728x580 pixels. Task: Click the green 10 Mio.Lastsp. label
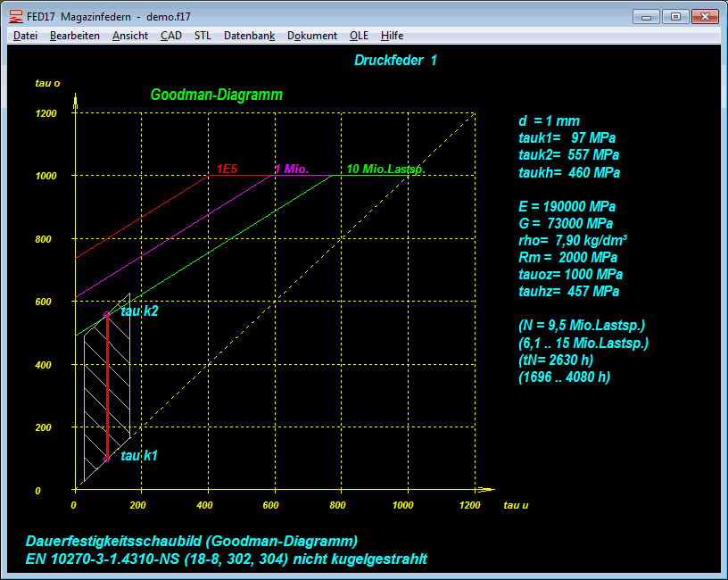tap(385, 169)
